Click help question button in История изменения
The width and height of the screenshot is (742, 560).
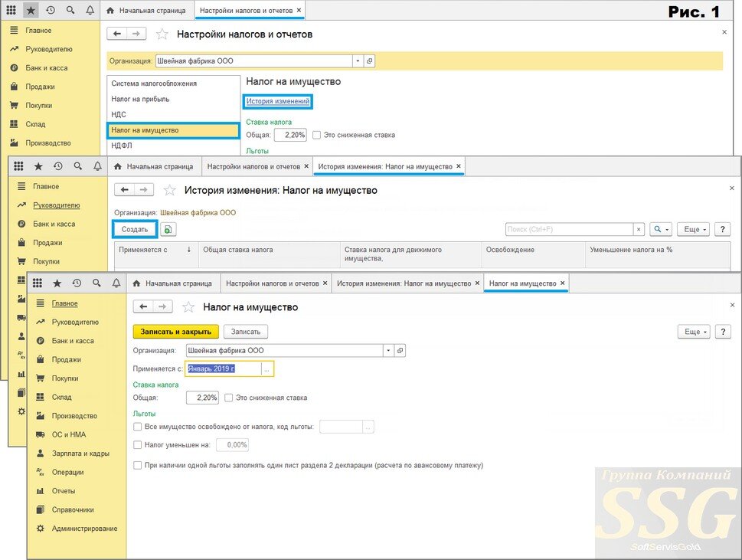(x=722, y=230)
